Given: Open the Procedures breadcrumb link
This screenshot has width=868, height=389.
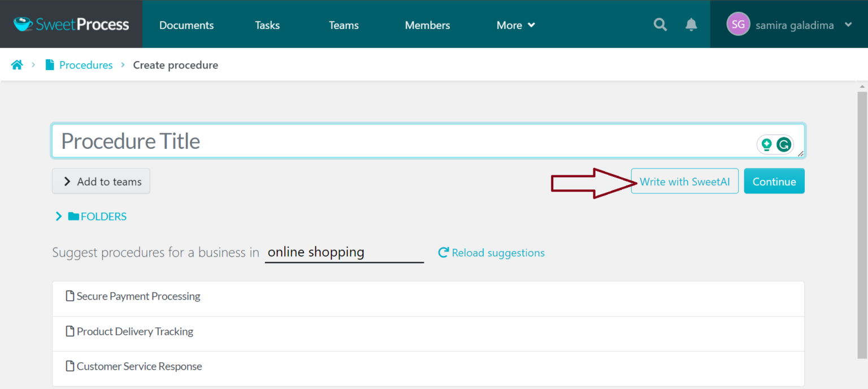Looking at the screenshot, I should tap(86, 65).
